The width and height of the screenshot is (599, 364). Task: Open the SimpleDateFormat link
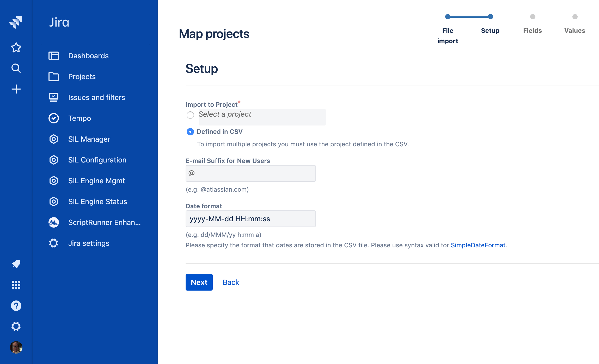point(478,245)
